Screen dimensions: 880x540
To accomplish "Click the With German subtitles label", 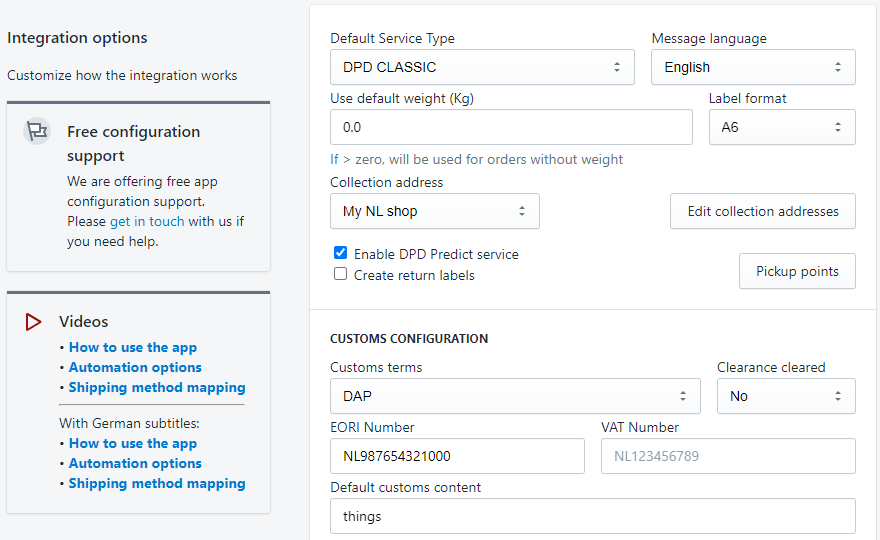I will coord(129,423).
